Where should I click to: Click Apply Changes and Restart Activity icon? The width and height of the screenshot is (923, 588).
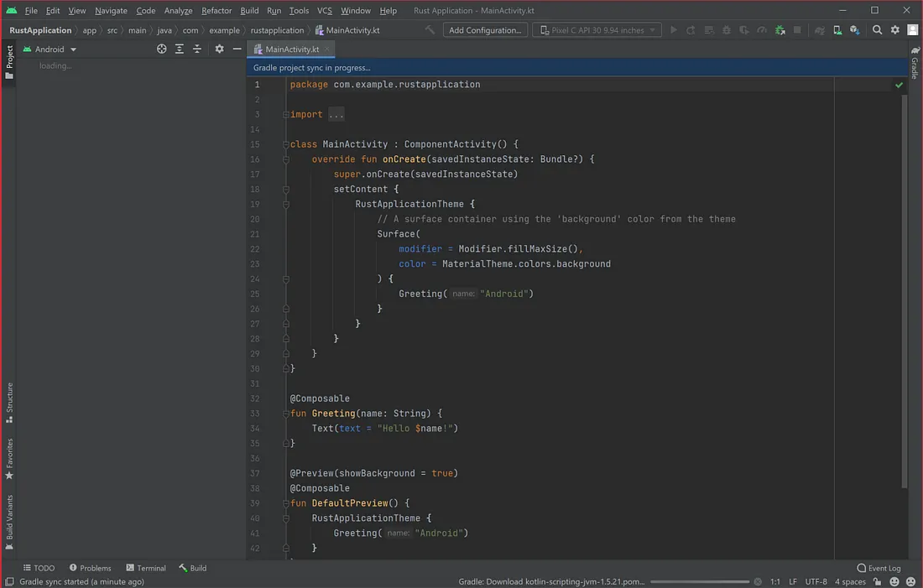point(691,30)
